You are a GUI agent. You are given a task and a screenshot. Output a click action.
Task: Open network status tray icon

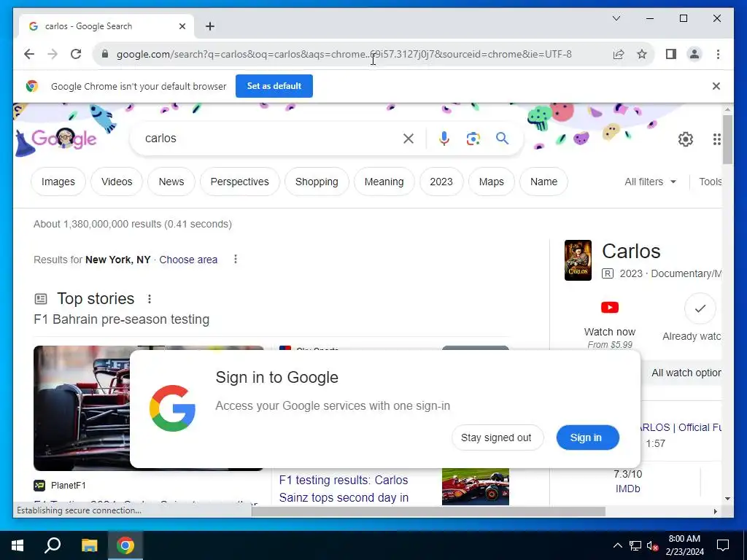(x=635, y=545)
